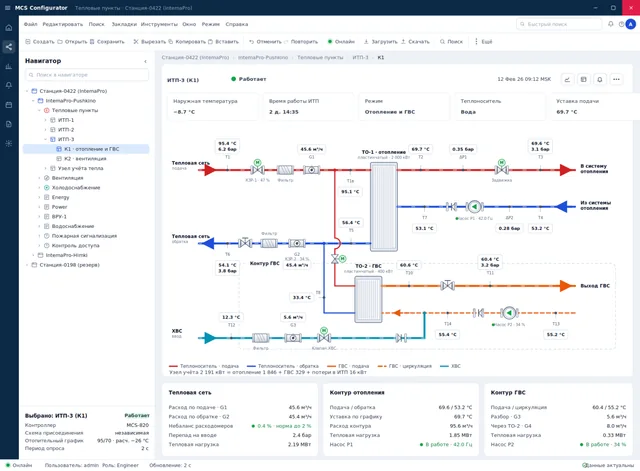
Task: Open the hamburger menu in title bar
Action: [7, 8]
